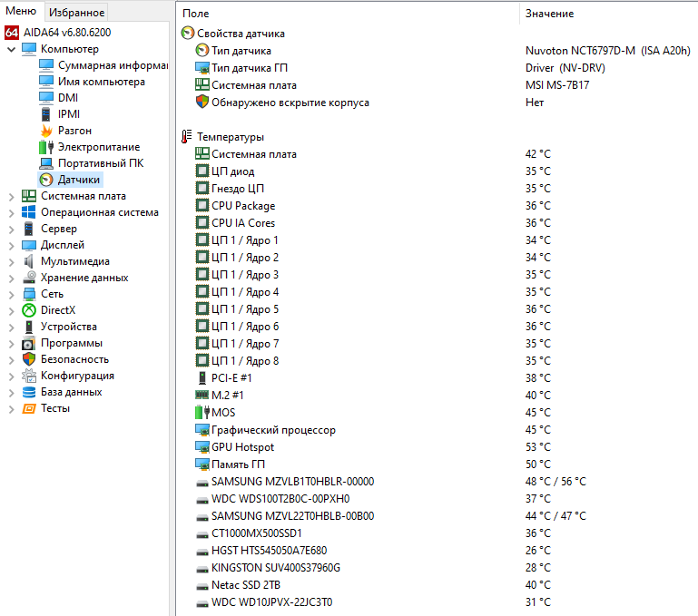This screenshot has width=698, height=616.
Task: Select the WDC WDS100T2B0C-00PXH0 row
Action: (437, 499)
